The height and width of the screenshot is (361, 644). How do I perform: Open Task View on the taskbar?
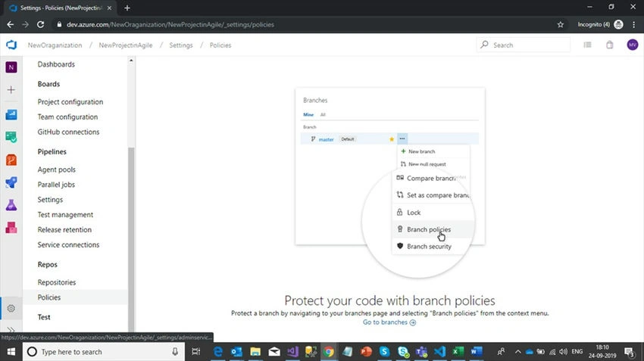tap(196, 352)
